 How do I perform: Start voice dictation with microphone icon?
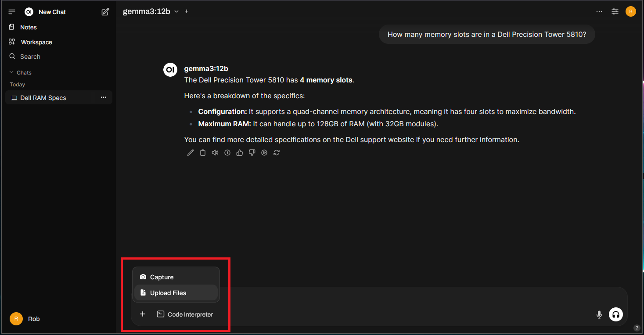pyautogui.click(x=599, y=314)
